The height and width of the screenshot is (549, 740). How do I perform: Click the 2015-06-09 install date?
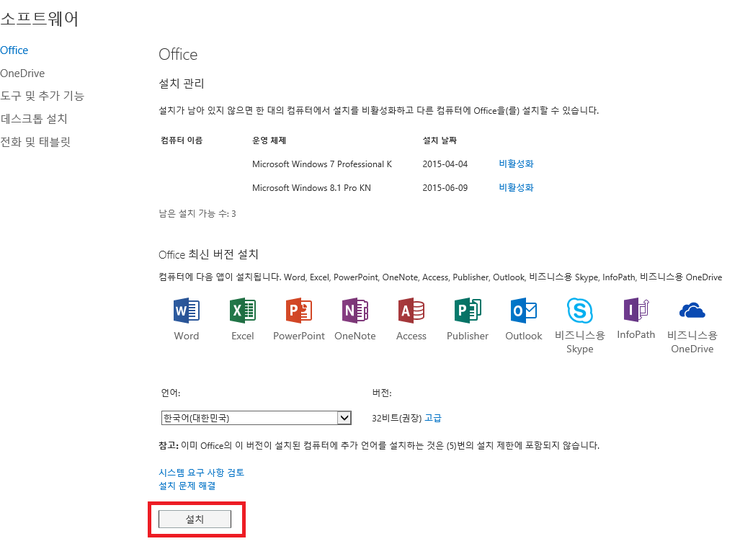coord(445,187)
